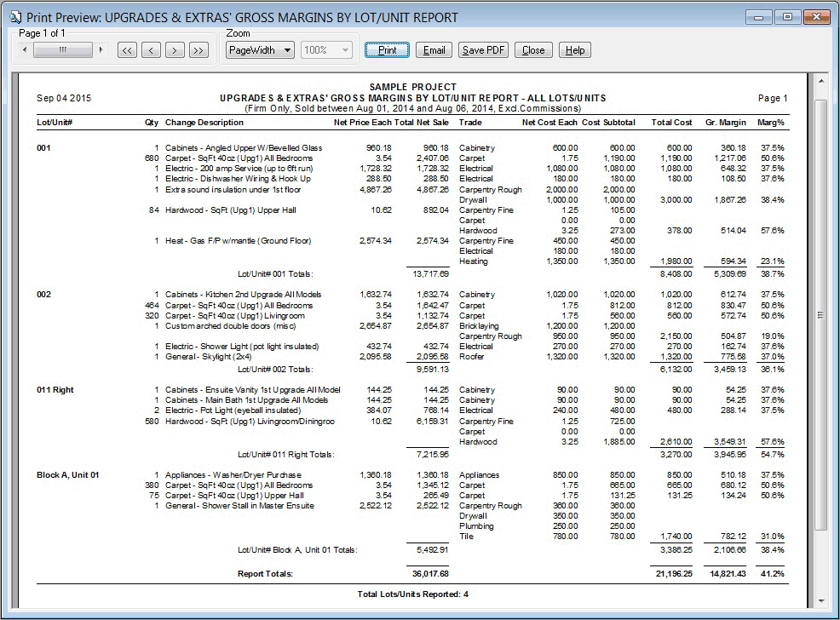The height and width of the screenshot is (620, 840).
Task: Go to last page button
Action: coord(198,50)
